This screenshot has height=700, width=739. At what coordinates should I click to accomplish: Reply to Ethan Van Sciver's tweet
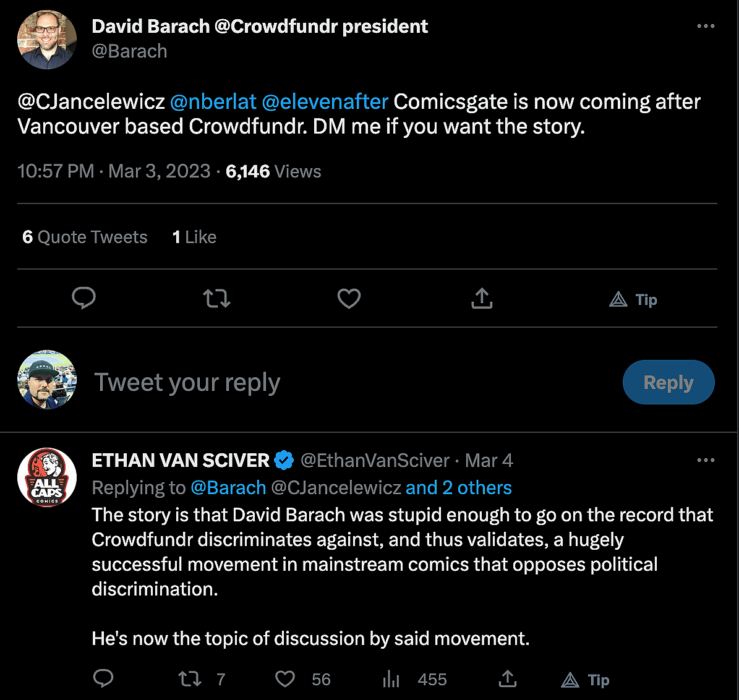[x=103, y=679]
